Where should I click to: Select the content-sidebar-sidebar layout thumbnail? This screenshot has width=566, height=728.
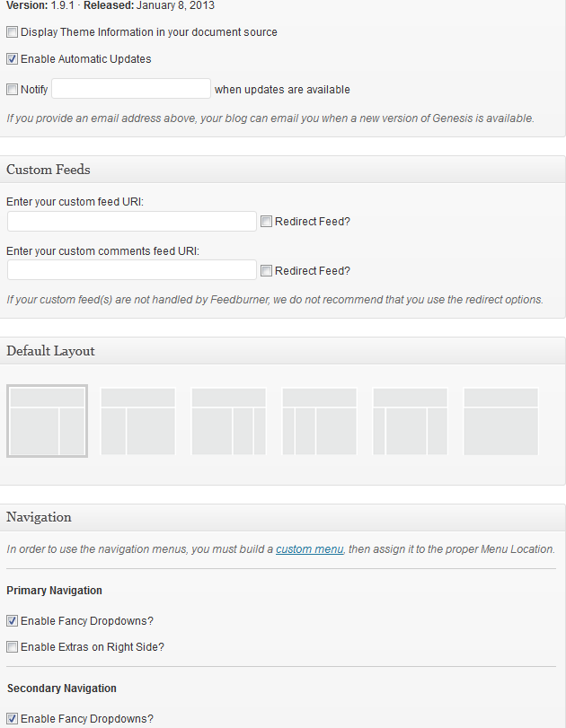(228, 421)
